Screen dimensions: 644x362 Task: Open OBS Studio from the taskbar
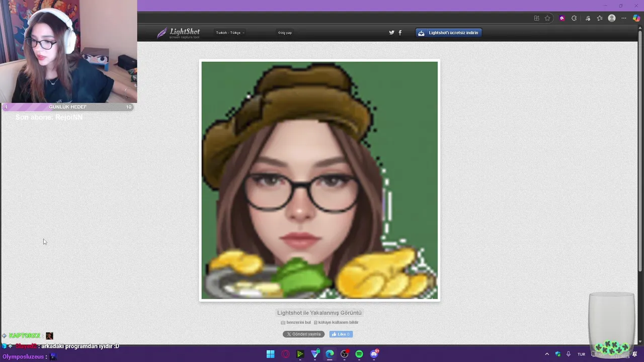pyautogui.click(x=345, y=354)
